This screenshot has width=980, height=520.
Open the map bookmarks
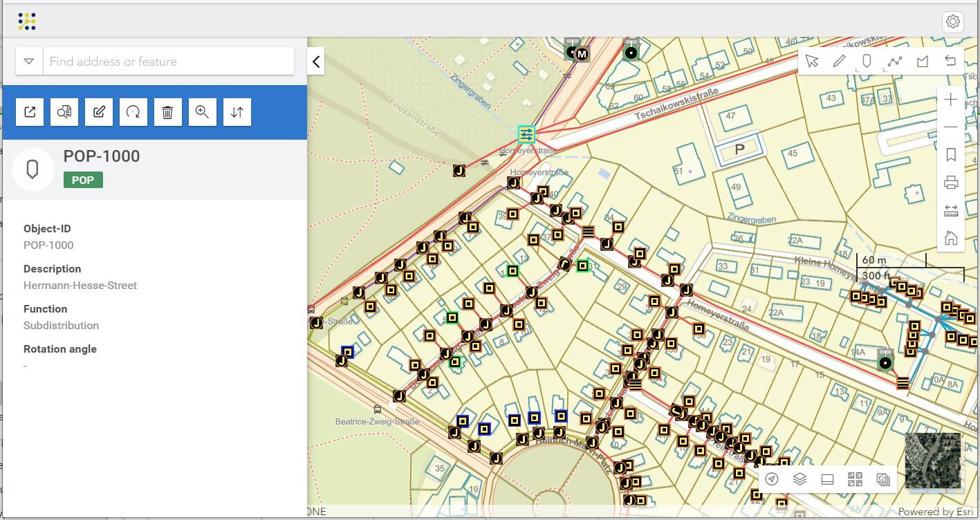point(951,155)
